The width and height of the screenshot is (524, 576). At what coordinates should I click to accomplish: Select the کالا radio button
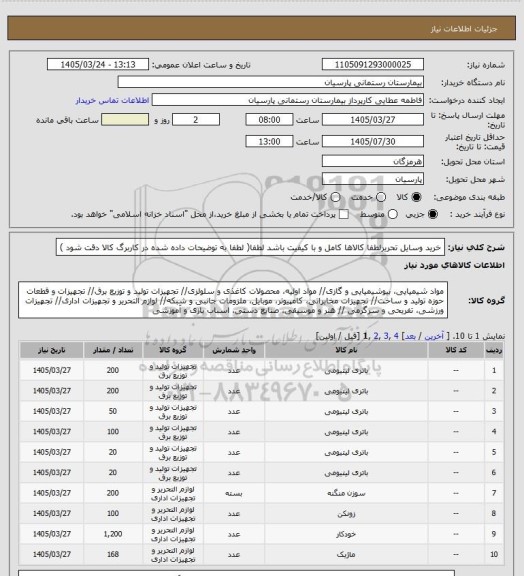416,197
